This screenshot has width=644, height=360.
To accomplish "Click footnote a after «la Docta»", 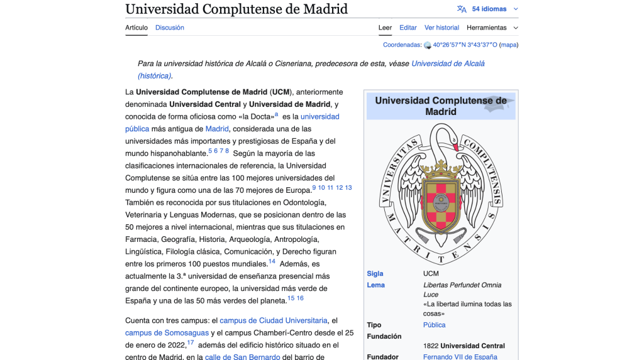I will tap(277, 114).
